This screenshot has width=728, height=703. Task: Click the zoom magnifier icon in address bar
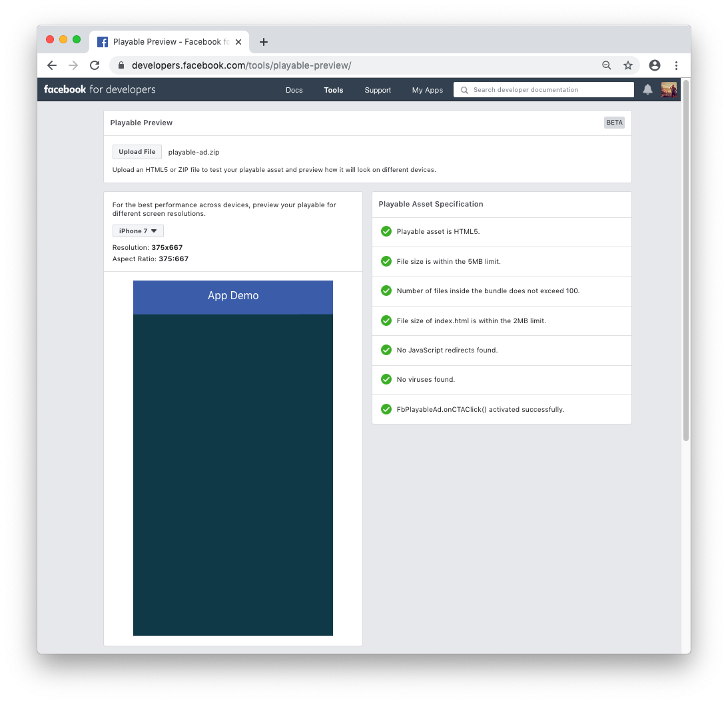[x=606, y=65]
